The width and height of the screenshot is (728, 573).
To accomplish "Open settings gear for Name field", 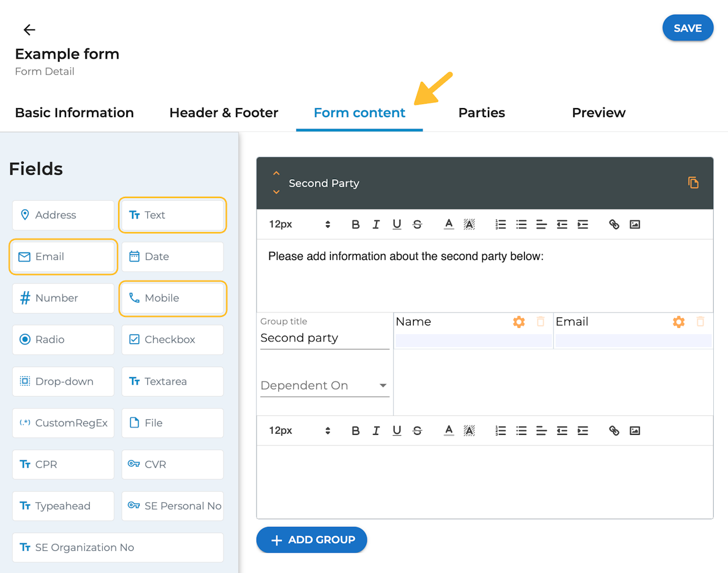I will 519,322.
